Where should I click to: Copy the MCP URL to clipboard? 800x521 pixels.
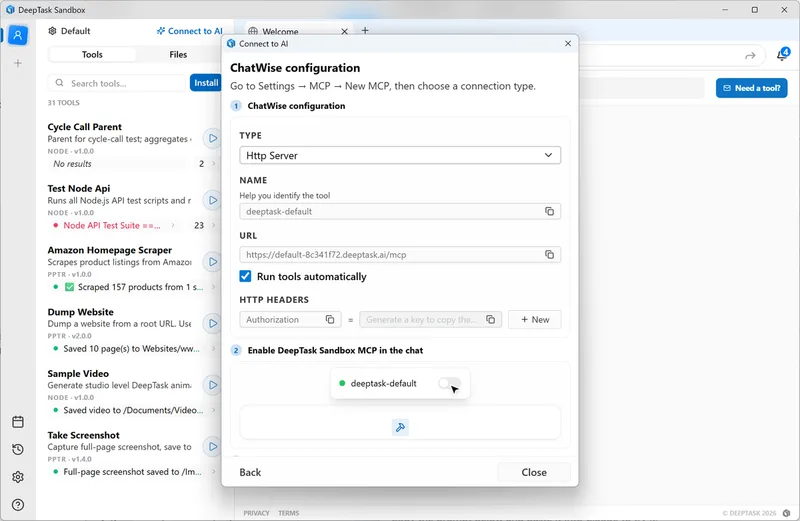549,255
